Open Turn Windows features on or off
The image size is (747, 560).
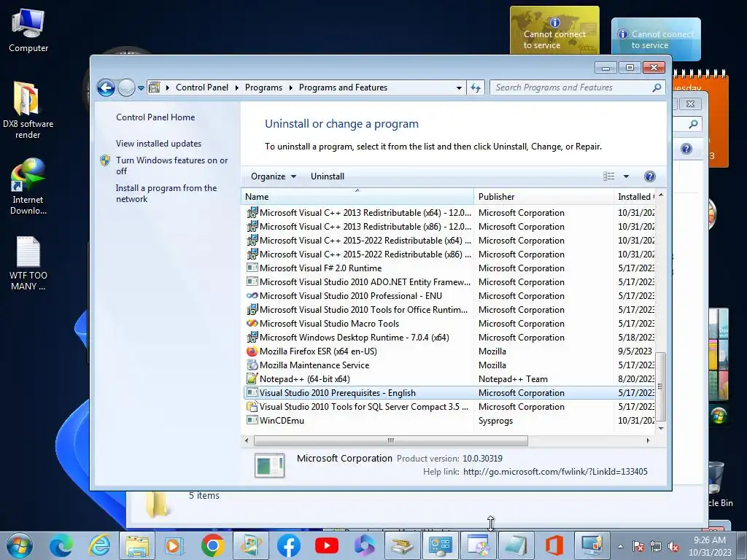pyautogui.click(x=171, y=166)
